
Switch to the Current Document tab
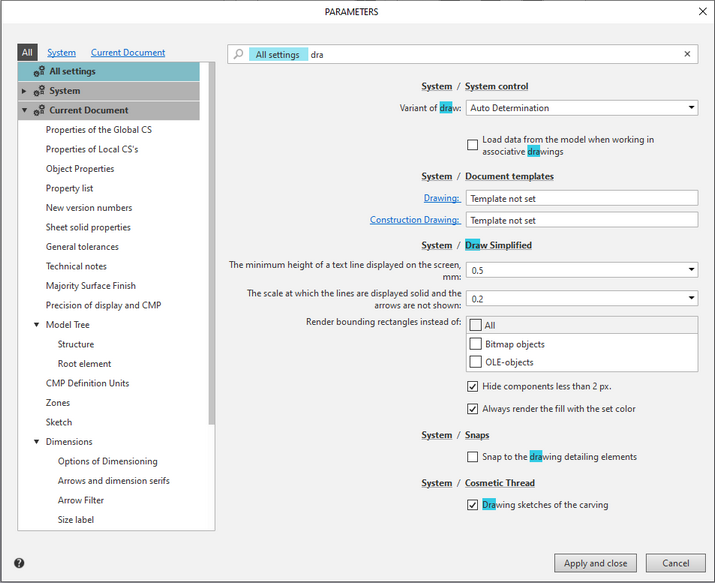128,52
